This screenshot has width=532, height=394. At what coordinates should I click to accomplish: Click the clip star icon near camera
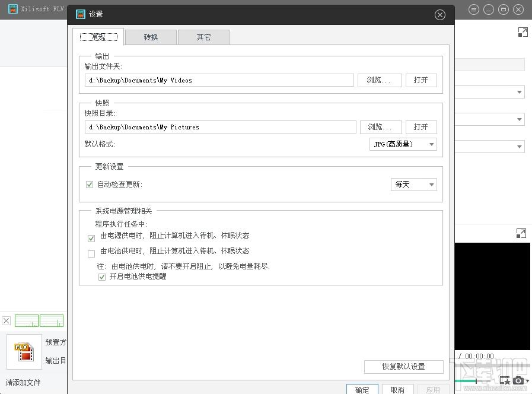[505, 380]
